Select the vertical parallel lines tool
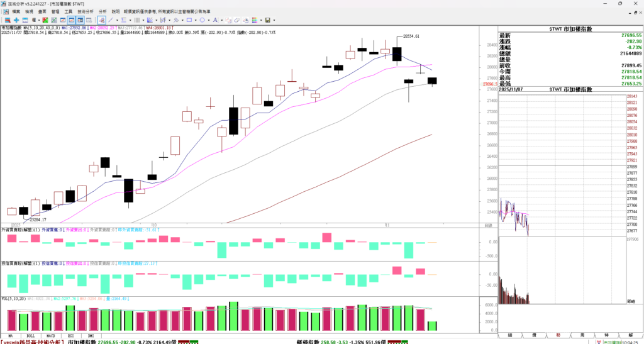The width and height of the screenshot is (644, 344). pos(136,20)
